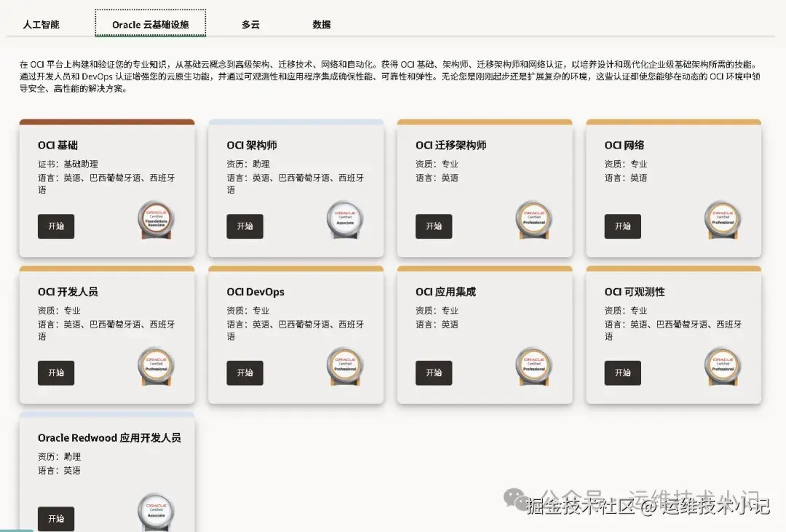
Task: Switch to the 多云 tab
Action: pos(250,24)
